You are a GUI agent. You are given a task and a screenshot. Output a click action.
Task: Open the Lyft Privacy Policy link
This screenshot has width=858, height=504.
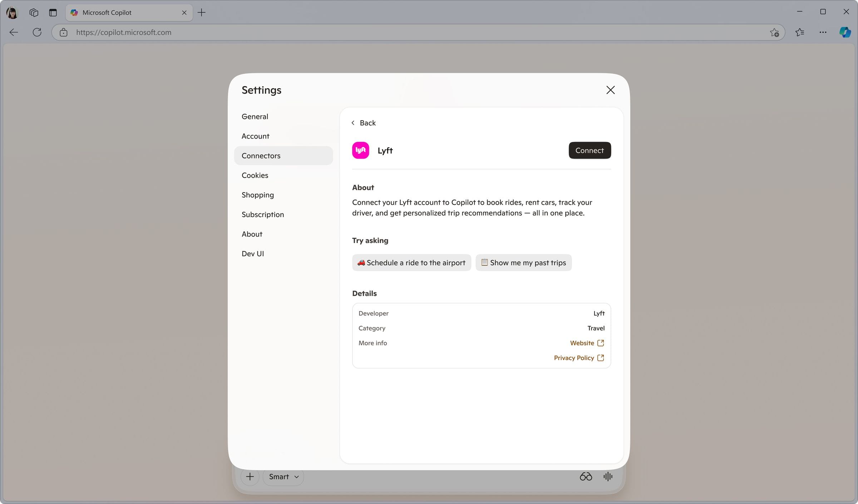579,358
